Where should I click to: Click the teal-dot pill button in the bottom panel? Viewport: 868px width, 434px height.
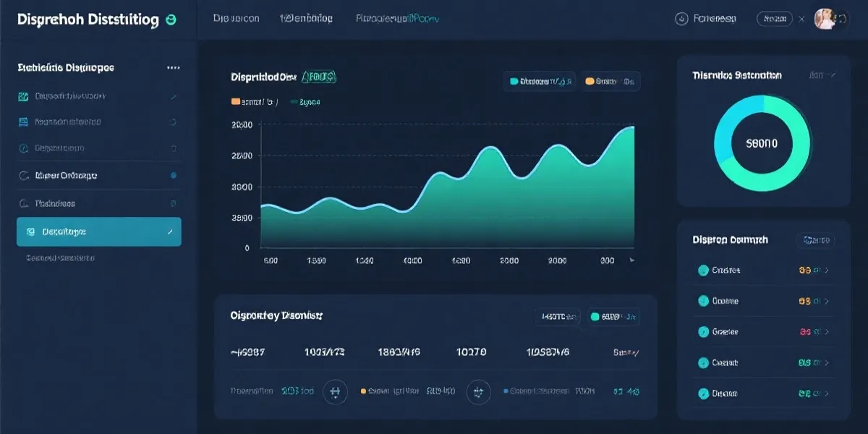(x=613, y=316)
